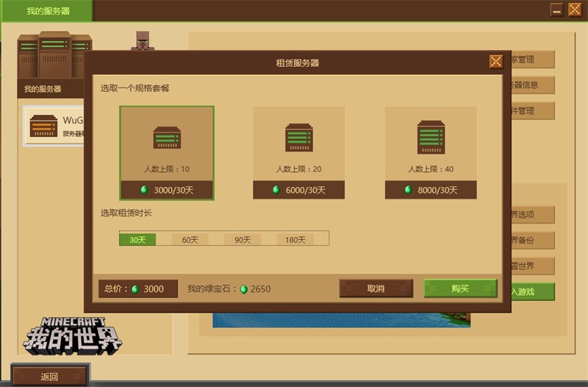Click the 返回 back button
The height and width of the screenshot is (387, 588).
tap(49, 377)
